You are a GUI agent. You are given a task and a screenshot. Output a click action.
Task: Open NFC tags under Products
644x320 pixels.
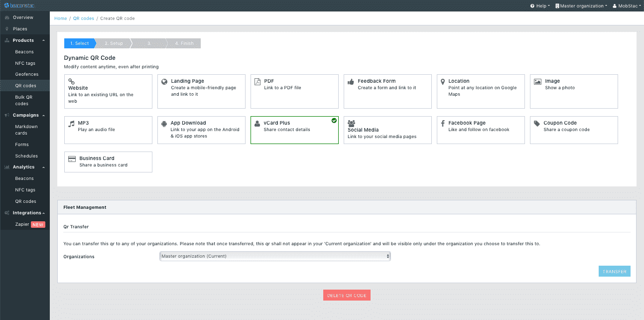tap(25, 63)
